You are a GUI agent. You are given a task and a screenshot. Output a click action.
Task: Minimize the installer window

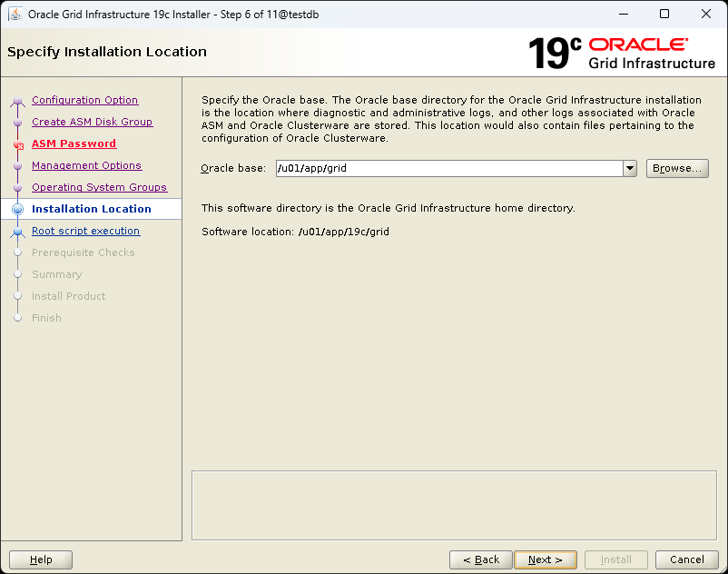(624, 14)
